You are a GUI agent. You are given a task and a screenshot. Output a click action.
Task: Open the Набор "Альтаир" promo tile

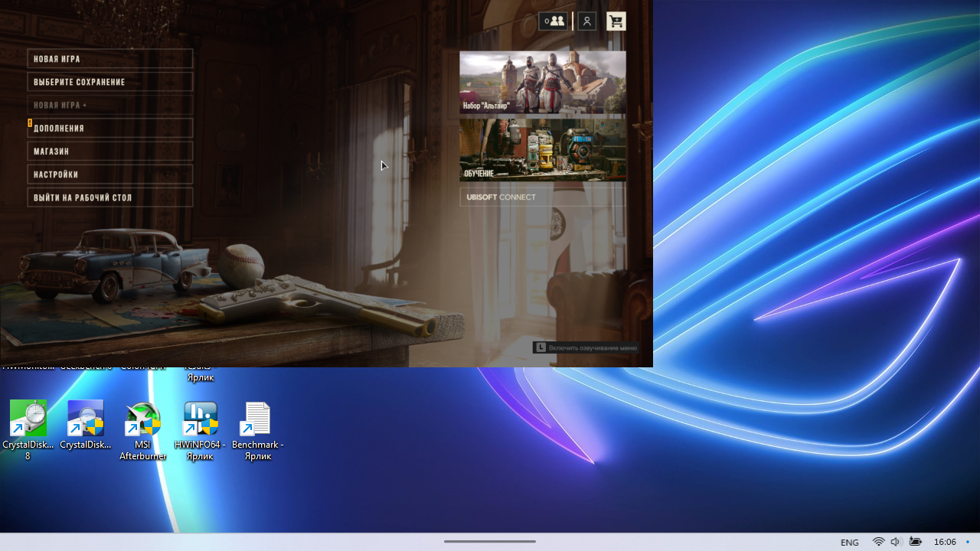[543, 83]
